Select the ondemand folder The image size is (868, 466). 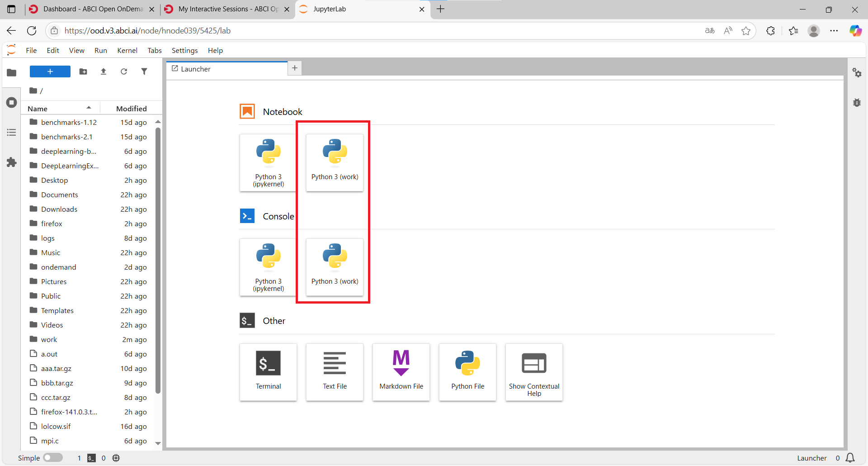89,267
